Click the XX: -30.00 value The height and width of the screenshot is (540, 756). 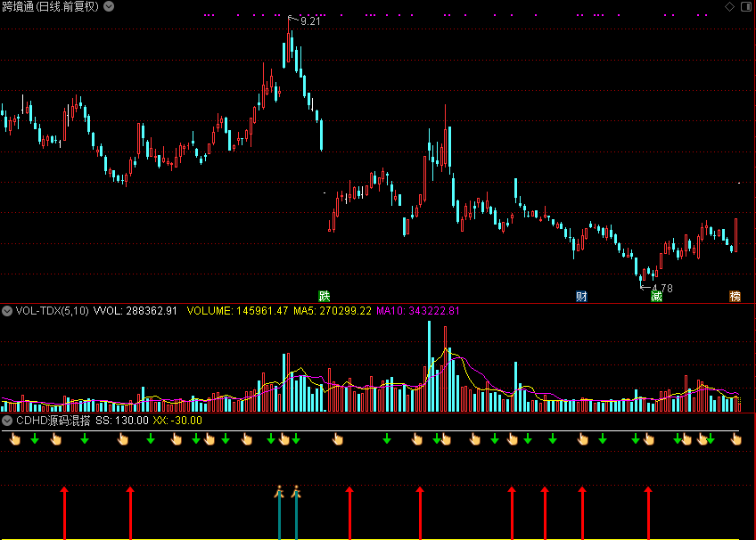177,421
